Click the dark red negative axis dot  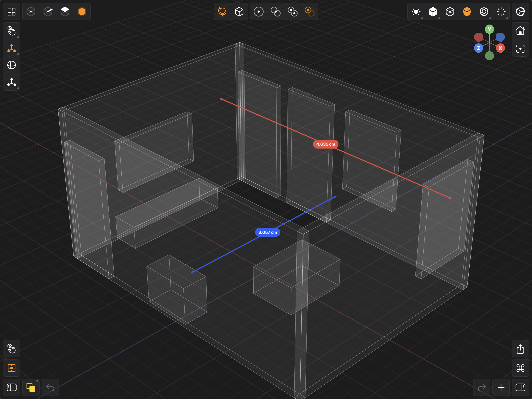(479, 37)
